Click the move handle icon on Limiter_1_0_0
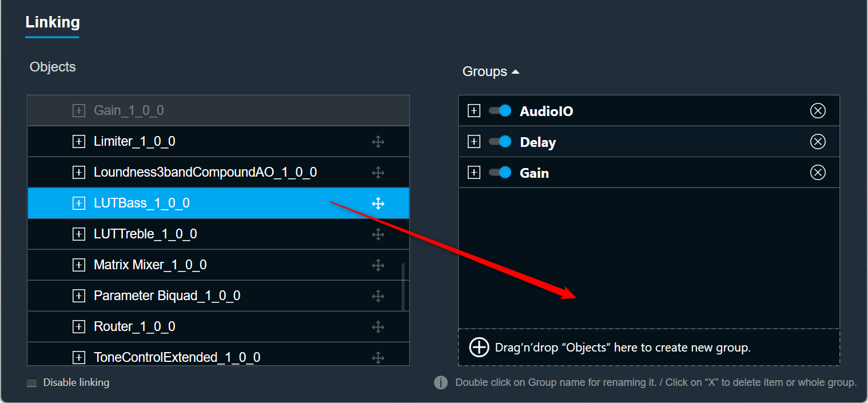Screen dimensions: 868x403 pyautogui.click(x=378, y=141)
